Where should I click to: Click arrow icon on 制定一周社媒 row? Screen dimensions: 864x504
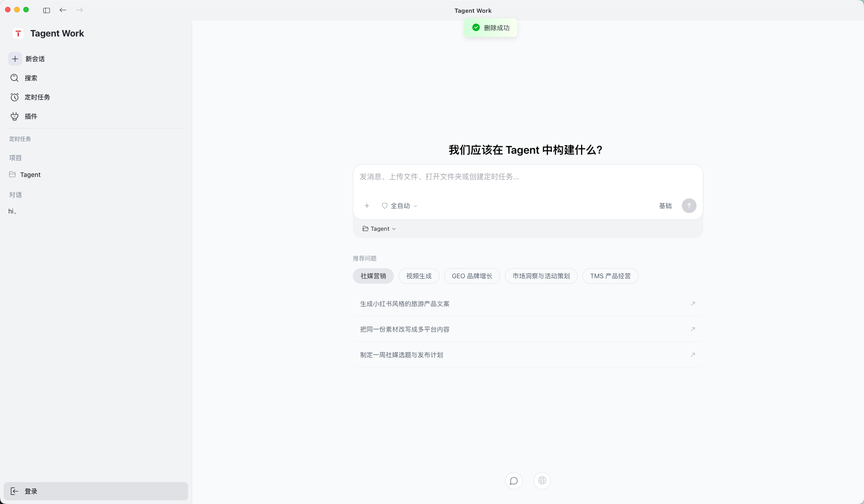[x=693, y=355]
